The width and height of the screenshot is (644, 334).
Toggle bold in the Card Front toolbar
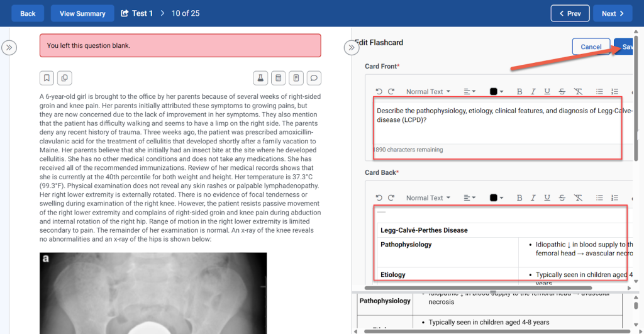coord(519,92)
